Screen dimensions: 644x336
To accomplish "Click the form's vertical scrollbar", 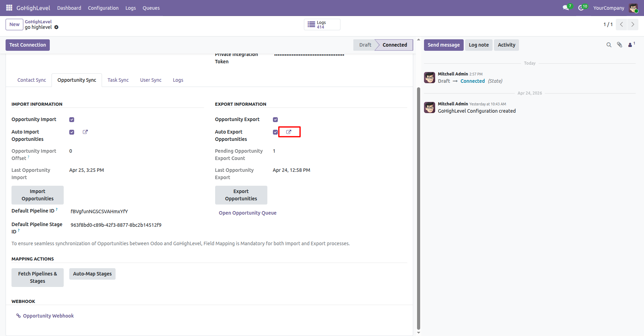I will 418,209.
